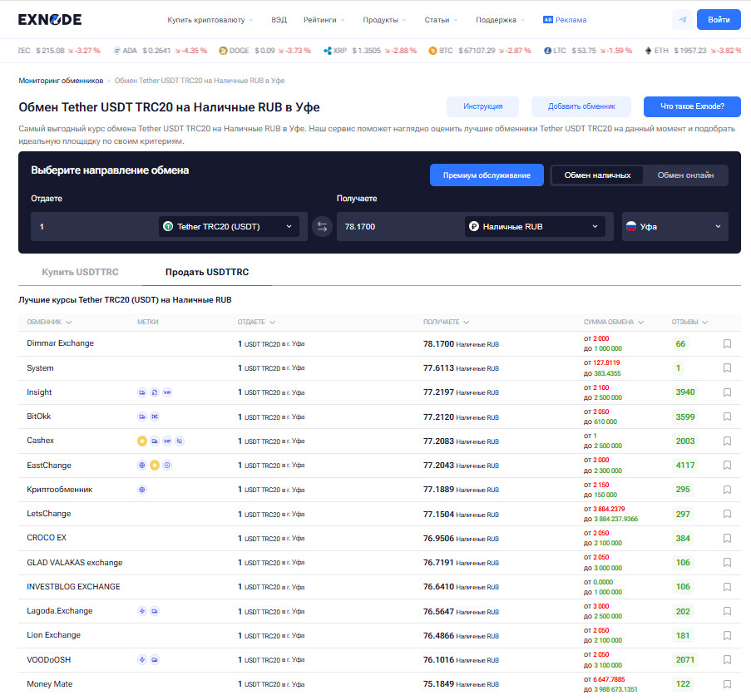This screenshot has height=700, width=751.
Task: Click the Войти login button
Action: point(719,20)
